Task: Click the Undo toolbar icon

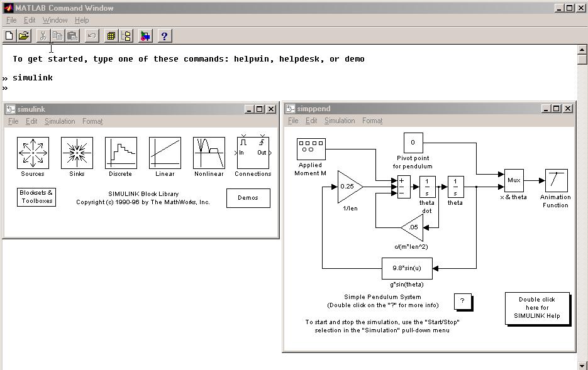Action: 91,36
